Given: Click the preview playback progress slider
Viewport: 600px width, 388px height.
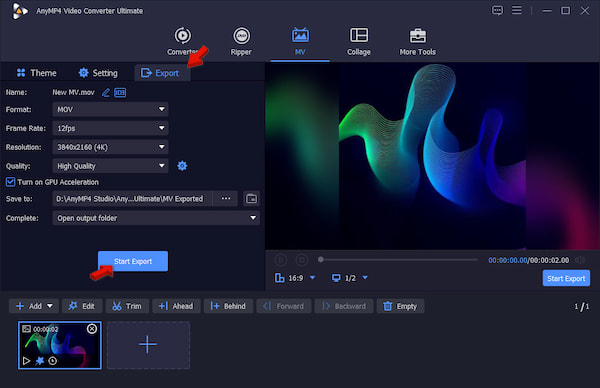Looking at the screenshot, I should (x=398, y=260).
